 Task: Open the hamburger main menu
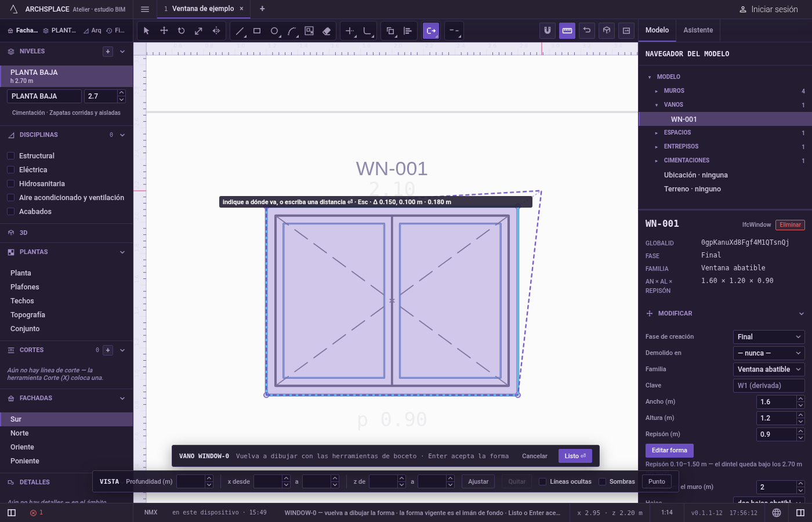coord(145,9)
